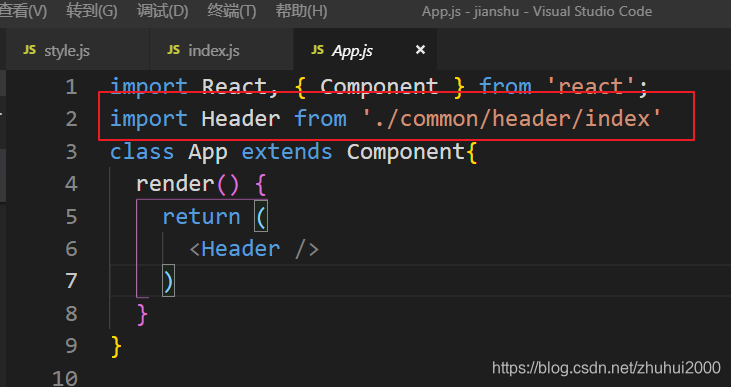The image size is (731, 387).
Task: Click the 'render' method name
Action: point(175,184)
